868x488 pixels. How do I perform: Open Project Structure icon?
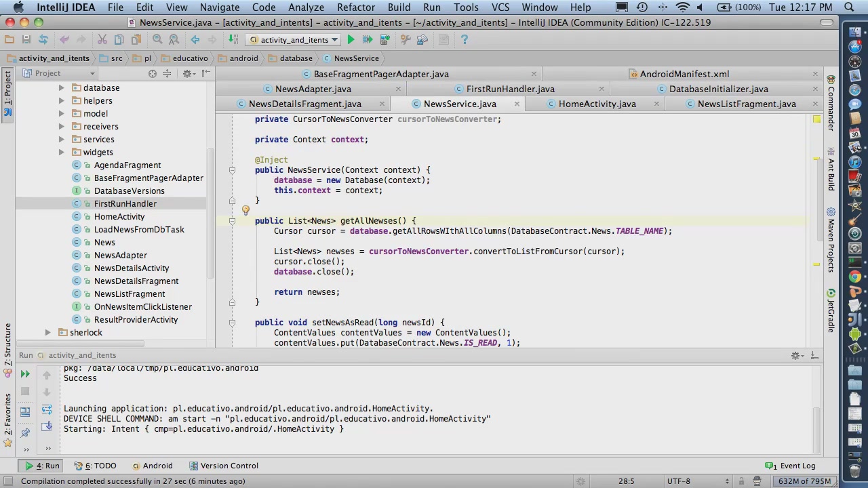coord(422,40)
